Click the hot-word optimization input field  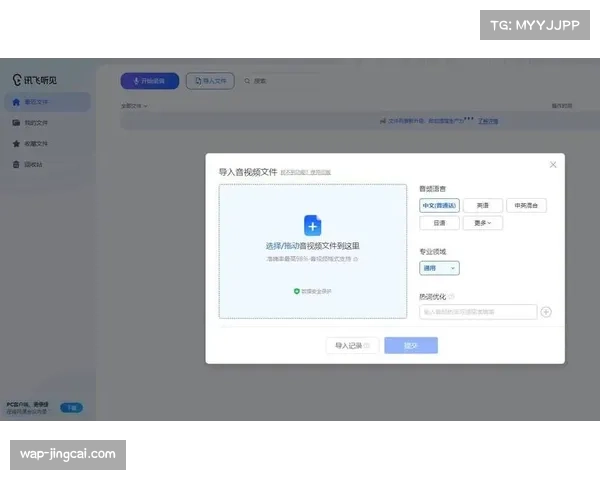click(x=478, y=312)
